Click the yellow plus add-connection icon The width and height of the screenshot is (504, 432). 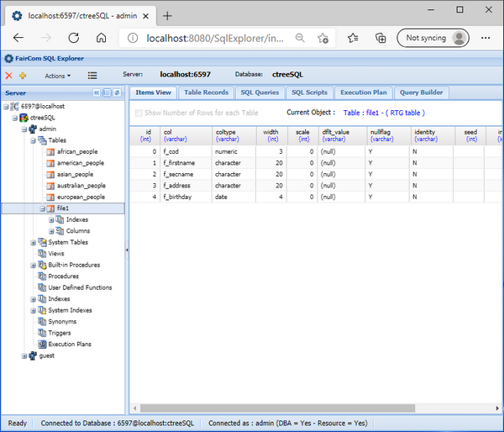coord(23,76)
